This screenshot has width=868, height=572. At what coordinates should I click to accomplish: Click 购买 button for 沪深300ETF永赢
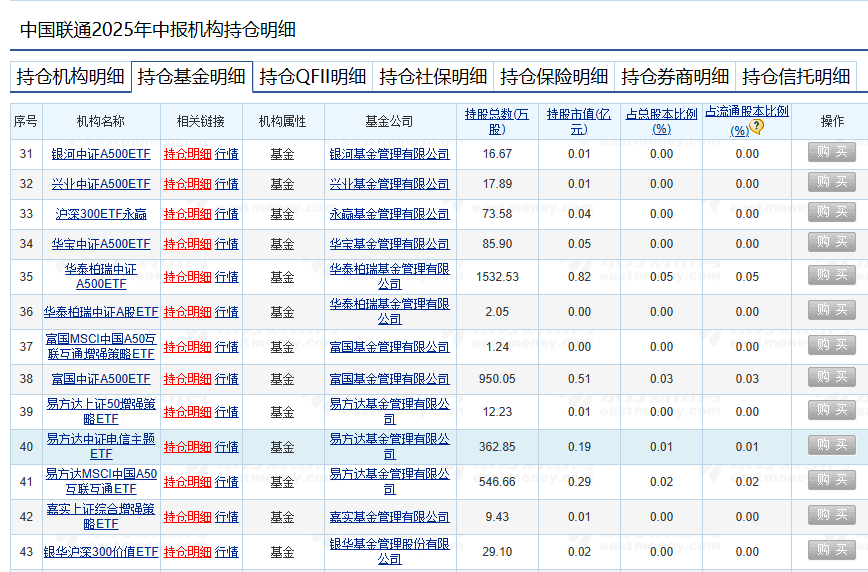(832, 212)
